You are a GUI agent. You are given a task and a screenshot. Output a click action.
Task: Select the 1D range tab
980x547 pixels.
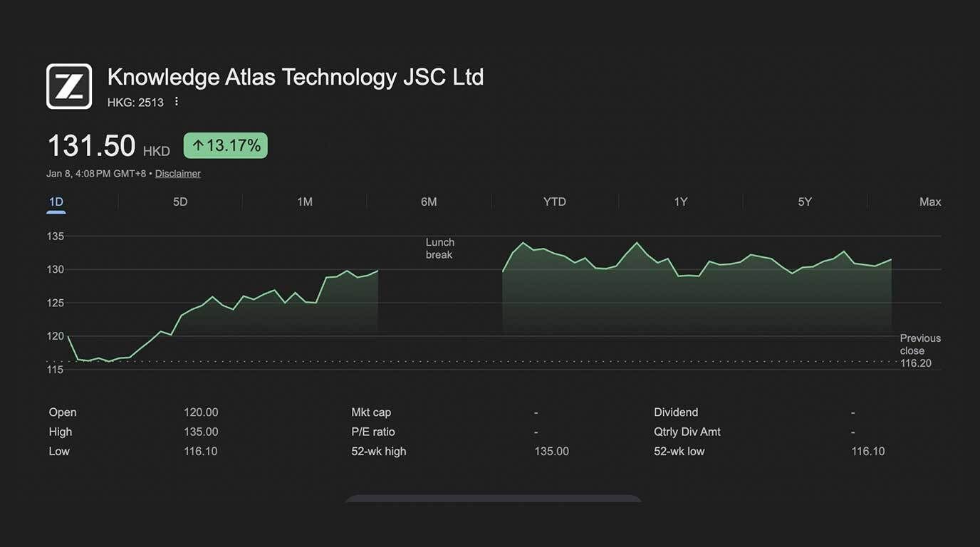tap(56, 202)
